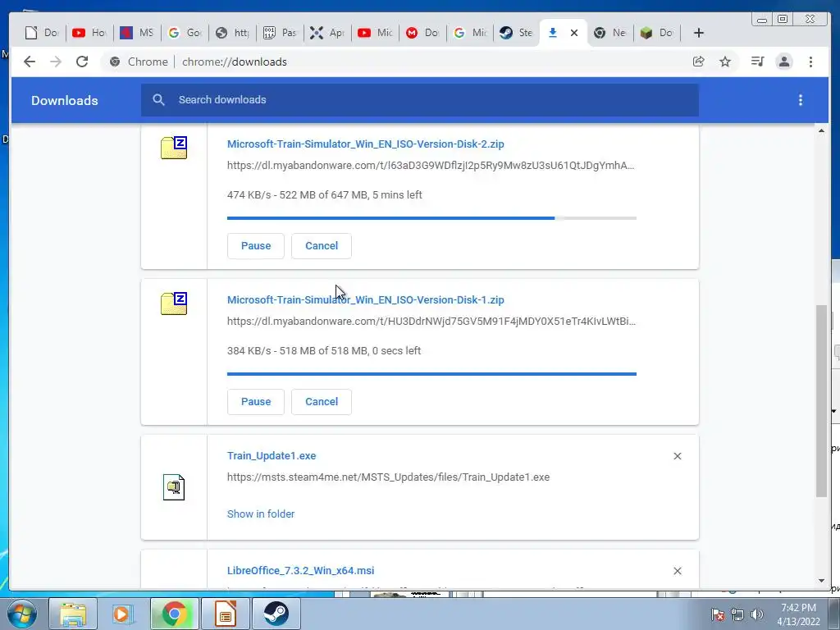Remove LibreOffice msi from the list

point(677,571)
